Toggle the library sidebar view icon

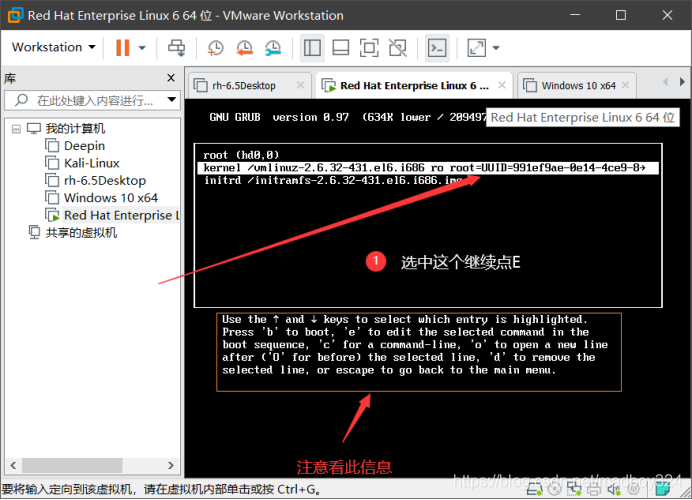pyautogui.click(x=312, y=48)
